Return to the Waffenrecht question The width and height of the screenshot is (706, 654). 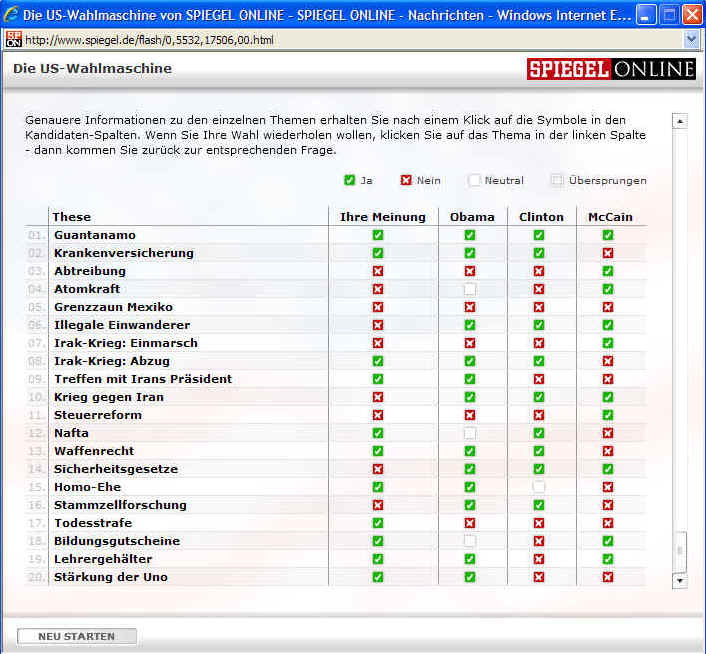click(94, 451)
